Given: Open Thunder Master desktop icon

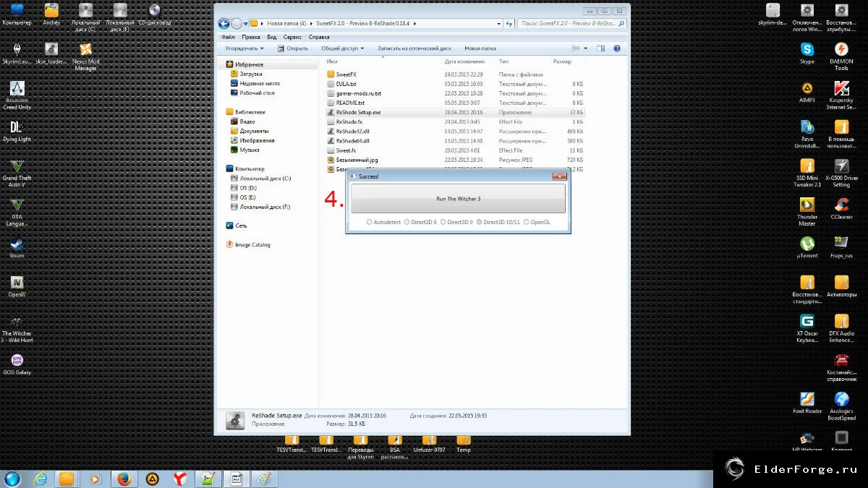Looking at the screenshot, I should pos(807,213).
